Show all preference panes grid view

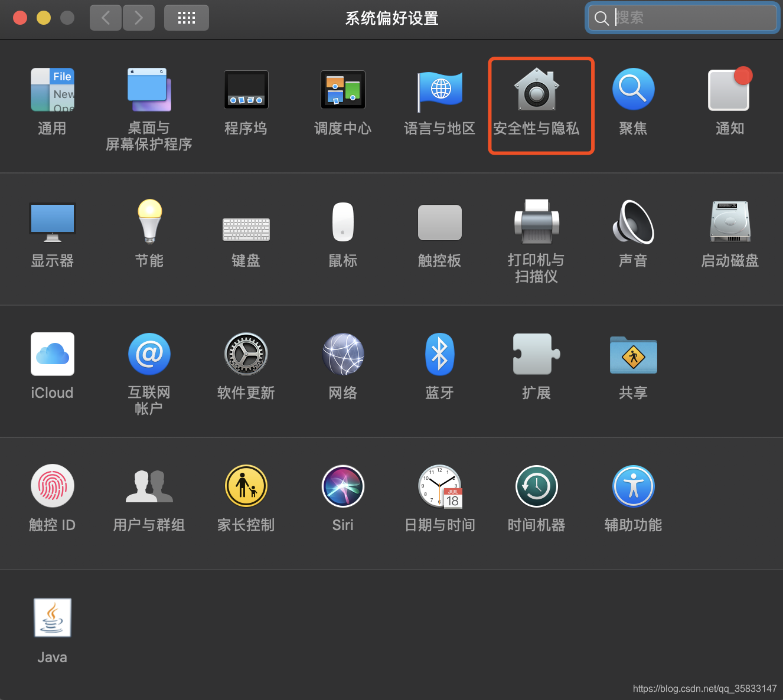click(x=186, y=18)
